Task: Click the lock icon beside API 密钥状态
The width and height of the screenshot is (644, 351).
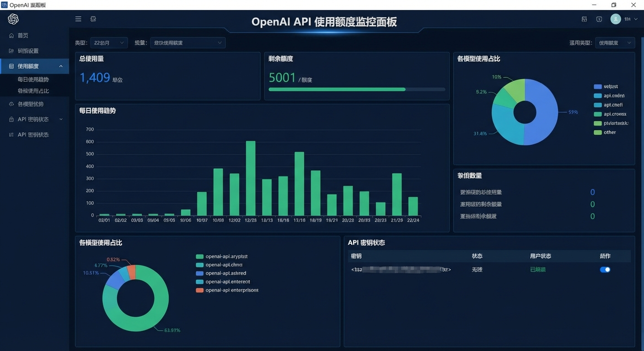Action: coord(11,119)
